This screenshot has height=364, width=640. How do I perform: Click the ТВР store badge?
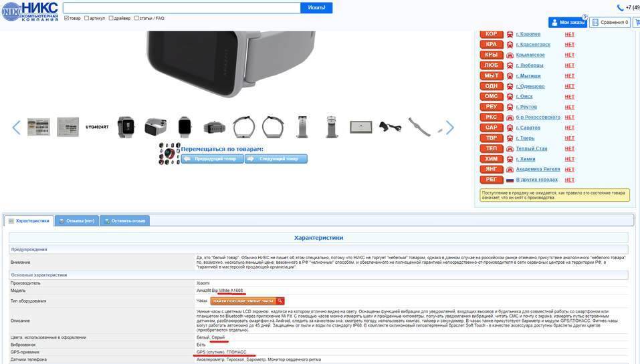(492, 138)
